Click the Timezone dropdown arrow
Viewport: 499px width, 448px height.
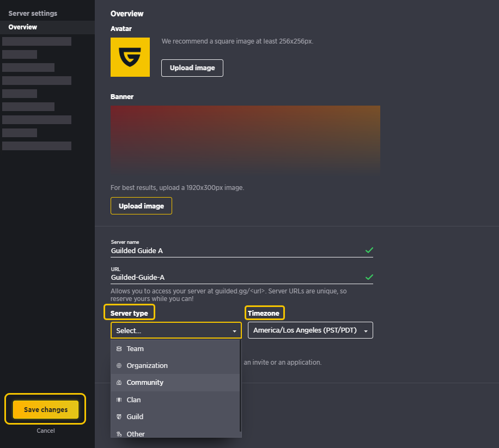[366, 331]
